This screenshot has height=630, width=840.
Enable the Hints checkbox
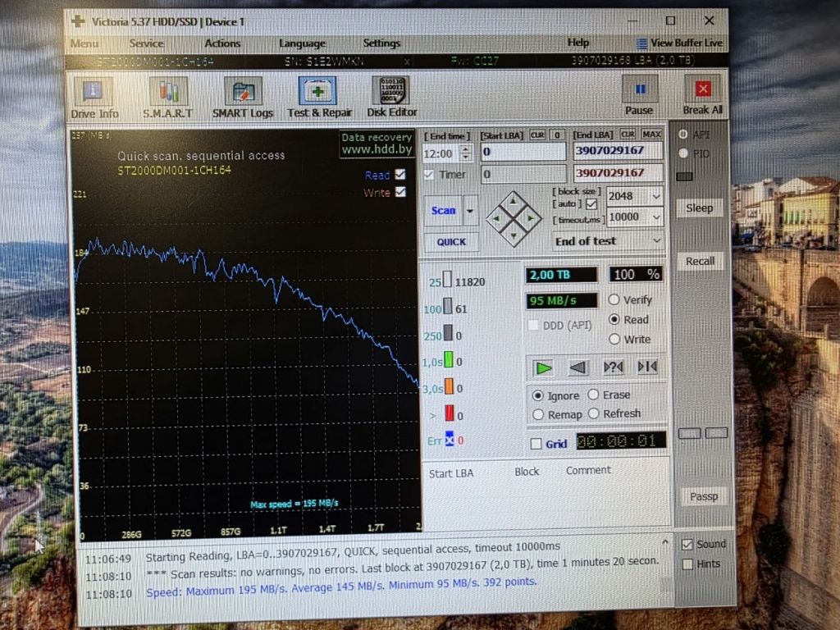point(687,564)
